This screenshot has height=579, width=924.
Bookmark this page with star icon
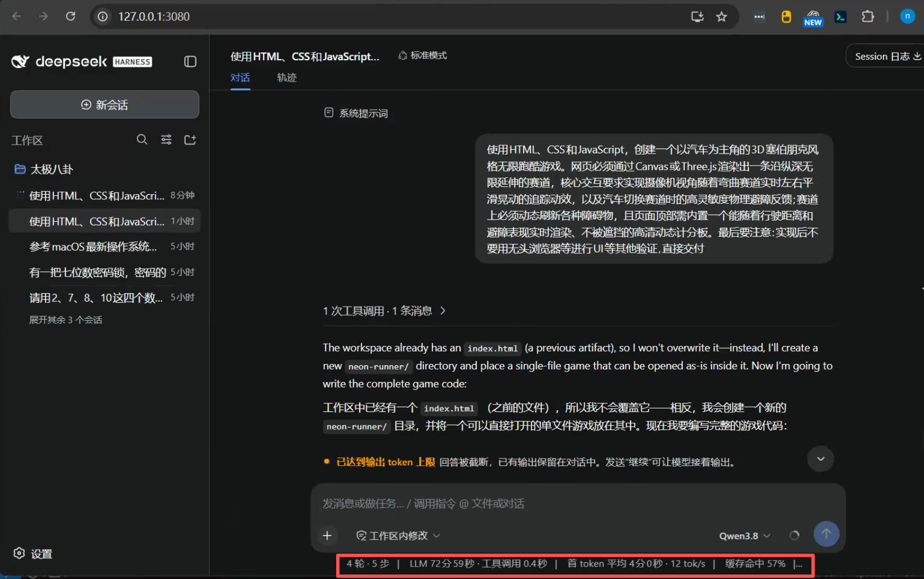click(721, 16)
